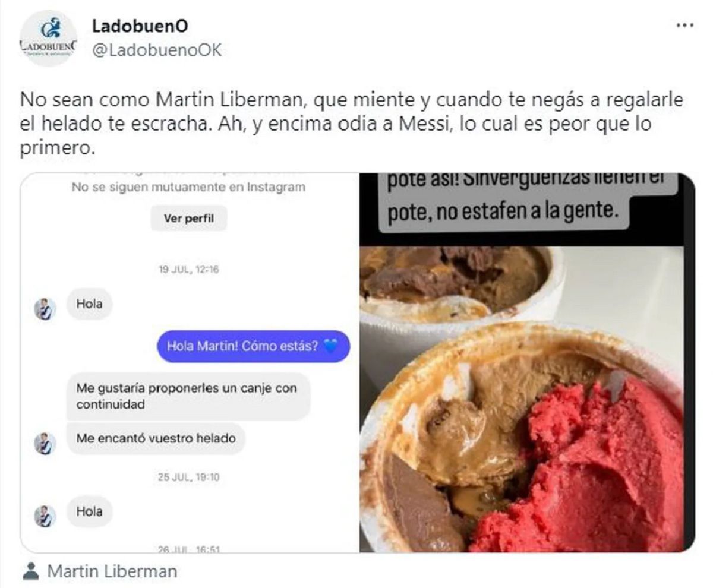The width and height of the screenshot is (713, 588).
Task: Open the three-dot more options menu
Action: point(685,26)
